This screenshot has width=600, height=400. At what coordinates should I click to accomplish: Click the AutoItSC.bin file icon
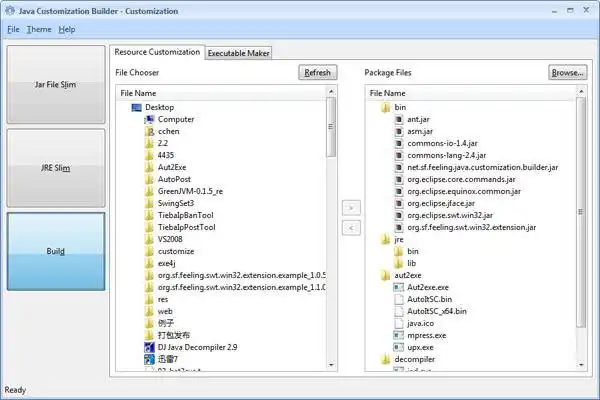399,299
